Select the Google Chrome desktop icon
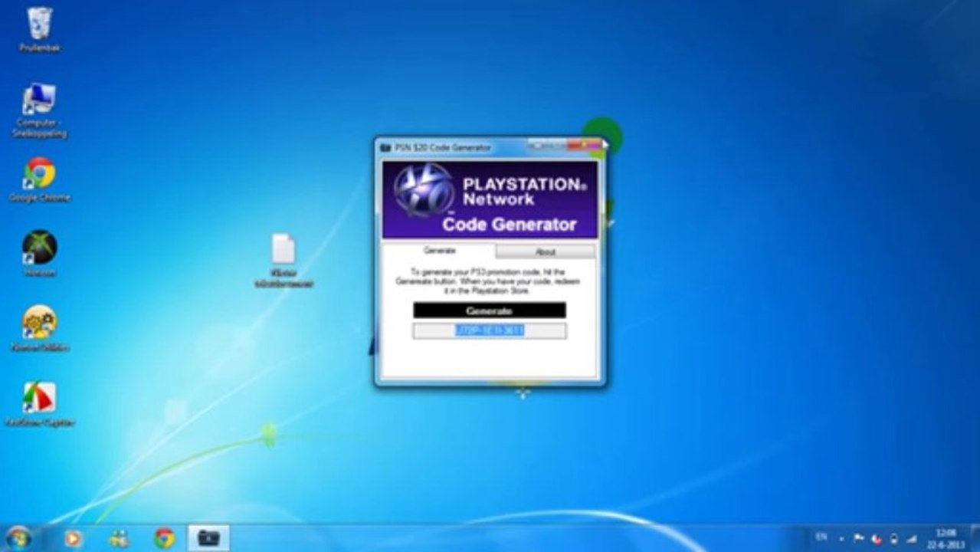 (x=39, y=180)
